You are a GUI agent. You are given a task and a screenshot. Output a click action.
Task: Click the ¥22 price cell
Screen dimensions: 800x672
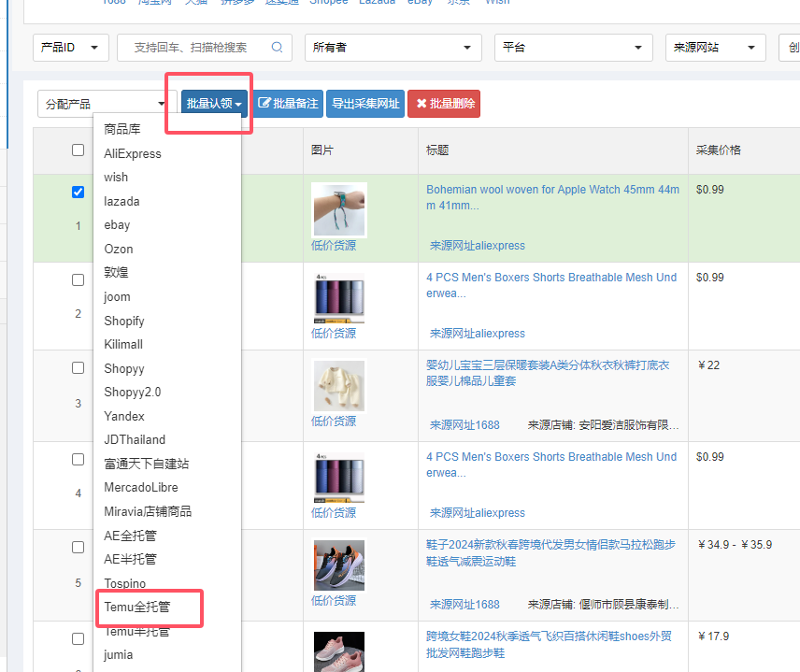click(708, 365)
